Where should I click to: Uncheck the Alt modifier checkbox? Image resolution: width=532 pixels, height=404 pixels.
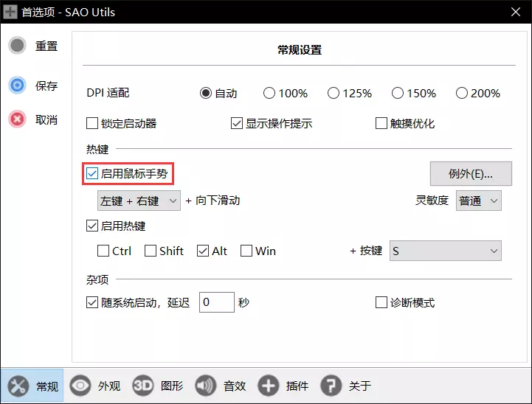[x=203, y=251]
